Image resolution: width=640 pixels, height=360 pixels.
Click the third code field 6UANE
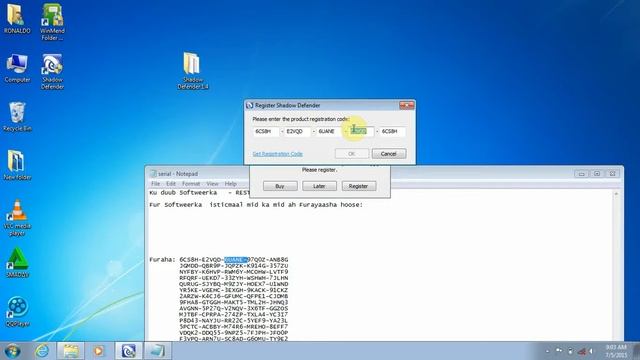click(329, 131)
